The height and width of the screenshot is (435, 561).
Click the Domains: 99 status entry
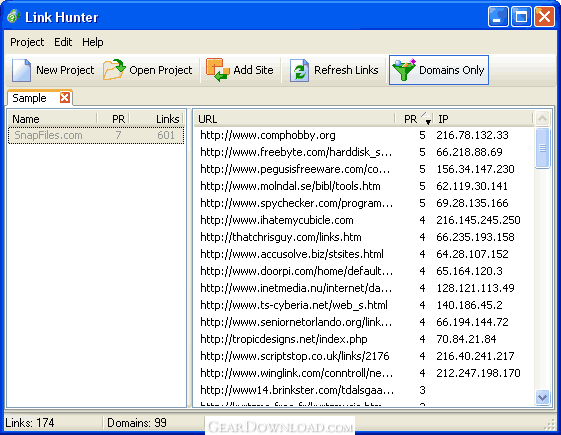[137, 423]
